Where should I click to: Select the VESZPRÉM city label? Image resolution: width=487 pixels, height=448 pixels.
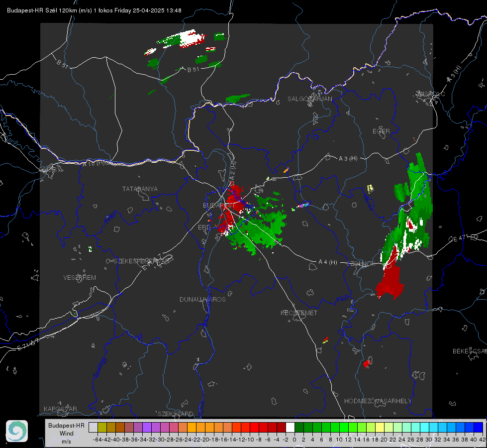[x=80, y=278]
